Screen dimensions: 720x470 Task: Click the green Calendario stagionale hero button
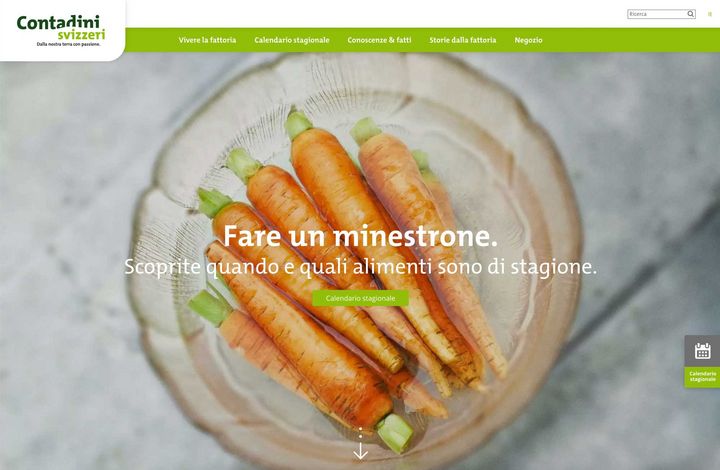tap(360, 298)
